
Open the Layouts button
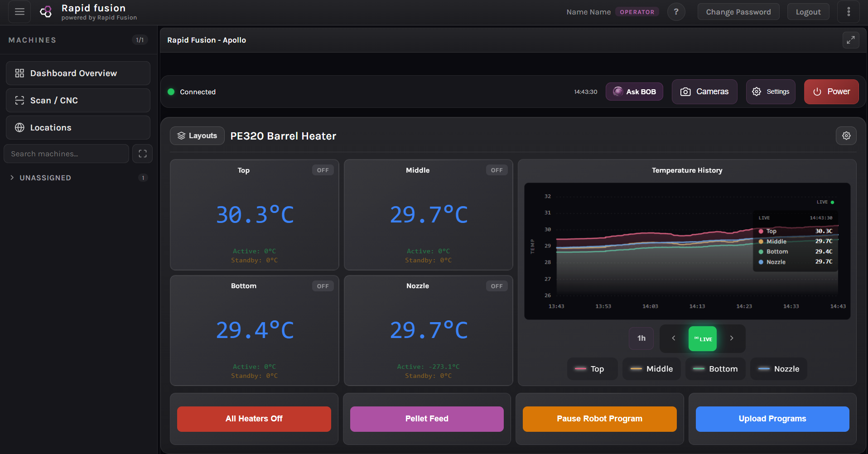pyautogui.click(x=197, y=136)
